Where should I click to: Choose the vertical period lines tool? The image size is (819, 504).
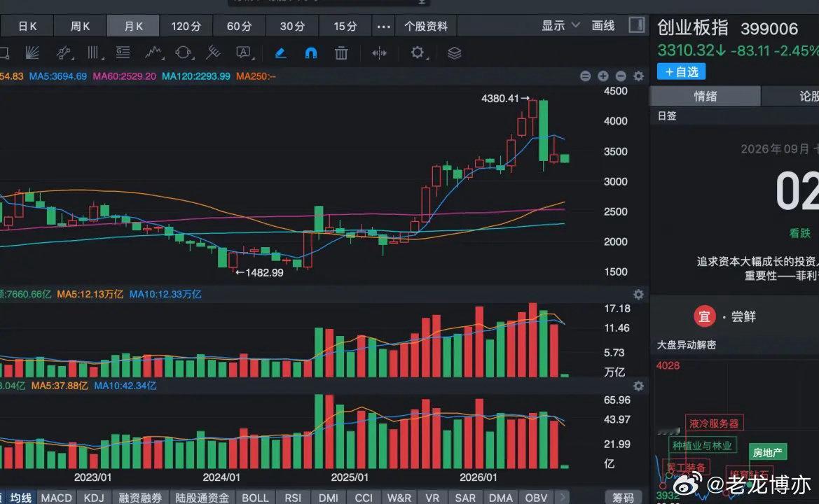coord(93,52)
